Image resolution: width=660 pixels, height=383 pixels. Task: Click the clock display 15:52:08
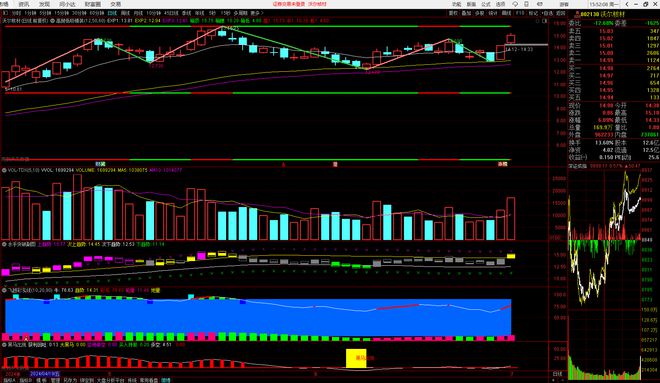click(604, 4)
